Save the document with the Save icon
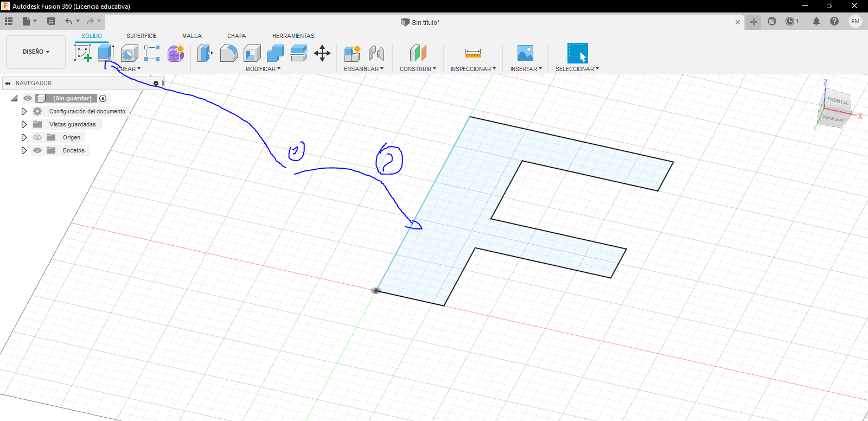 (51, 21)
